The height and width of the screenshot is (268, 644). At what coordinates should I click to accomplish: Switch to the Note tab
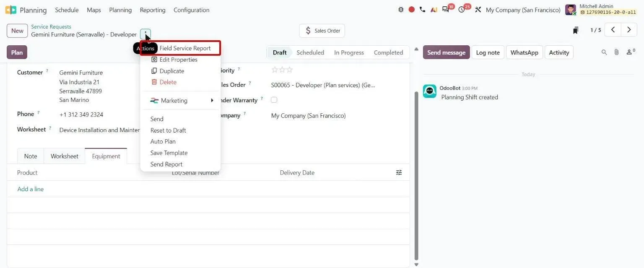tap(31, 156)
